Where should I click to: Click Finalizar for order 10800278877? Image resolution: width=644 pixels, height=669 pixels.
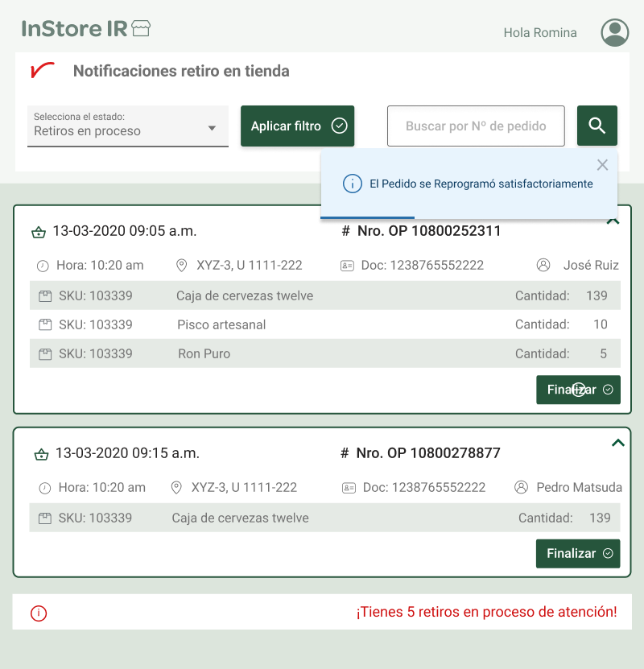[x=578, y=553]
